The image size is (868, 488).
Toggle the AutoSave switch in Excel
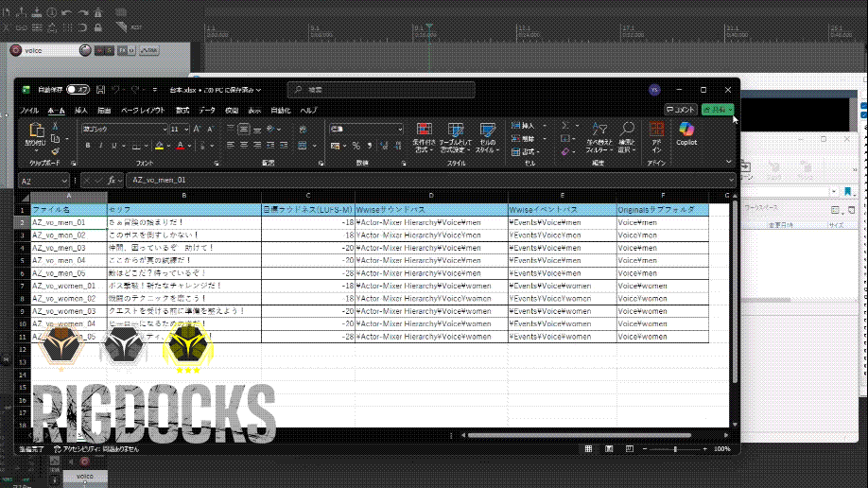78,90
